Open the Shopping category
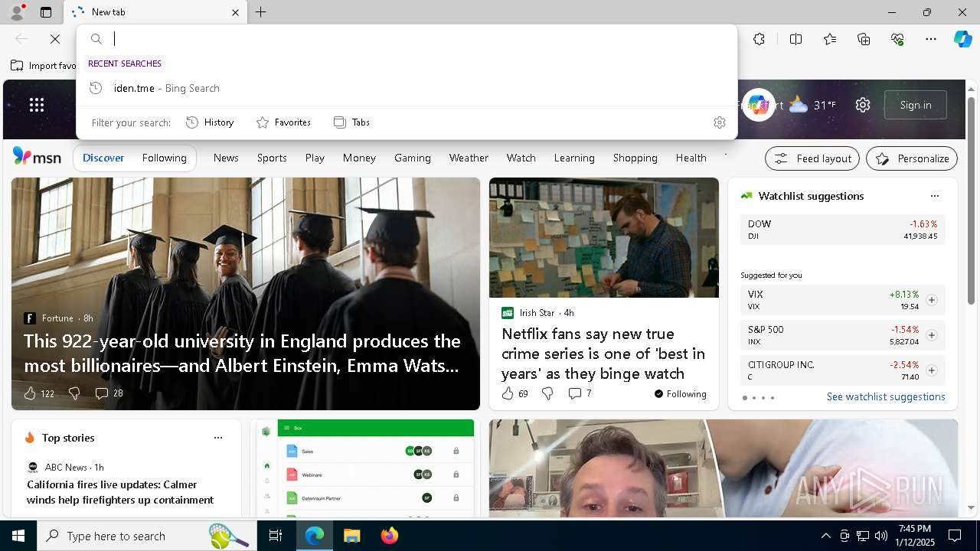This screenshot has height=551, width=980. pyautogui.click(x=635, y=158)
